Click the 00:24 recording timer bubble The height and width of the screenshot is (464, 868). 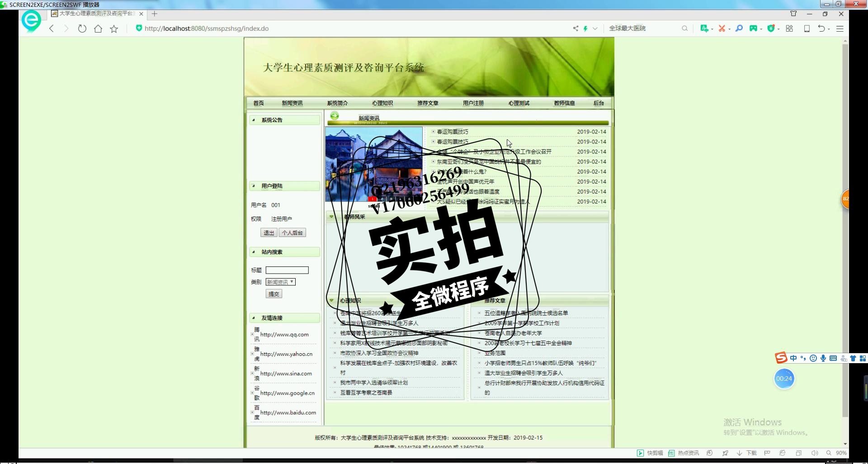pyautogui.click(x=784, y=379)
